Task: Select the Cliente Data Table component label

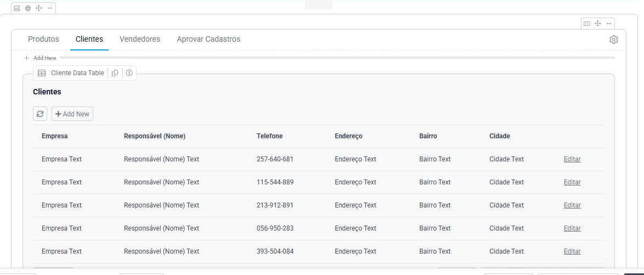Action: point(77,73)
